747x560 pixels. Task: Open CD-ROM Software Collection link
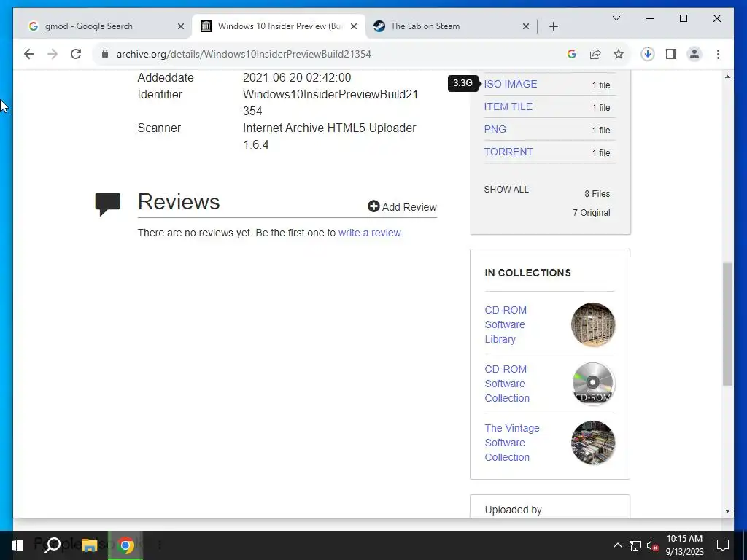(507, 384)
